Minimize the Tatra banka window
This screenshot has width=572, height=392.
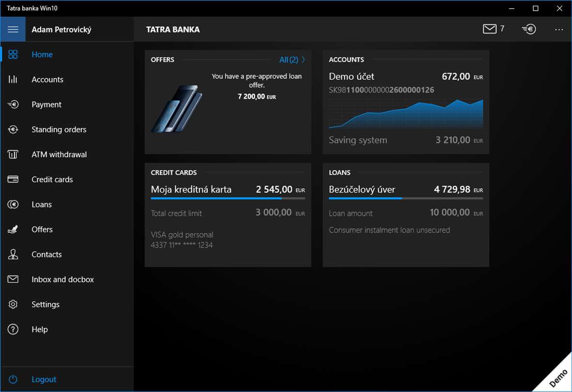pos(512,8)
